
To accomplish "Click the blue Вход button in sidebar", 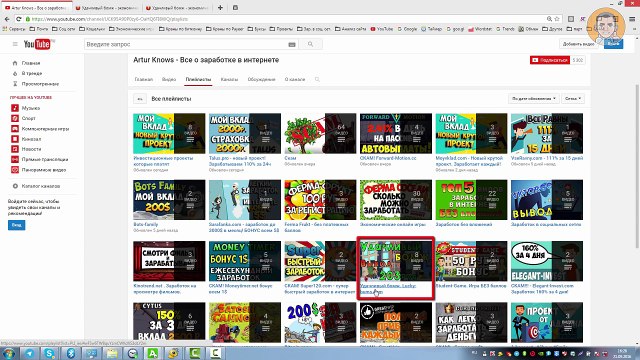I will point(16,225).
